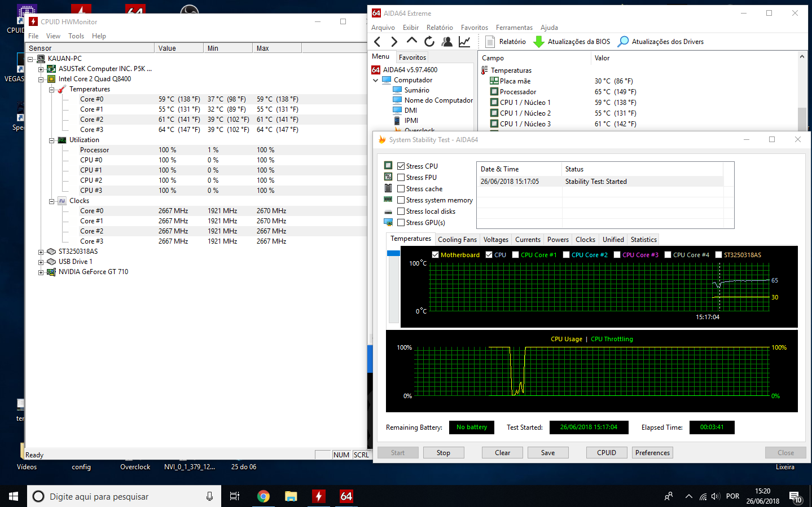812x507 pixels.
Task: Expand the NVIDIA GeForce GT 710 node
Action: (x=41, y=272)
